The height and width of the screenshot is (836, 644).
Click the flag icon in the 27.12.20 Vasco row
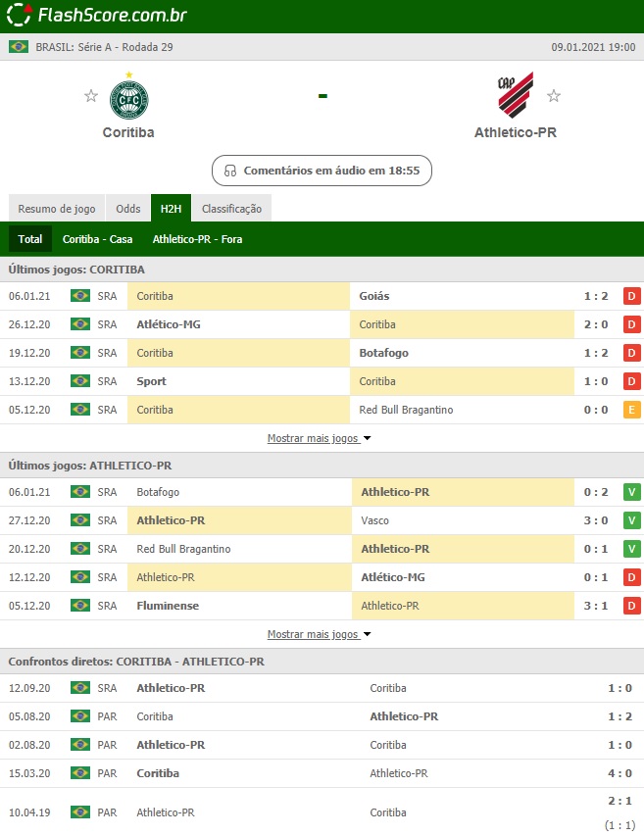pos(80,519)
